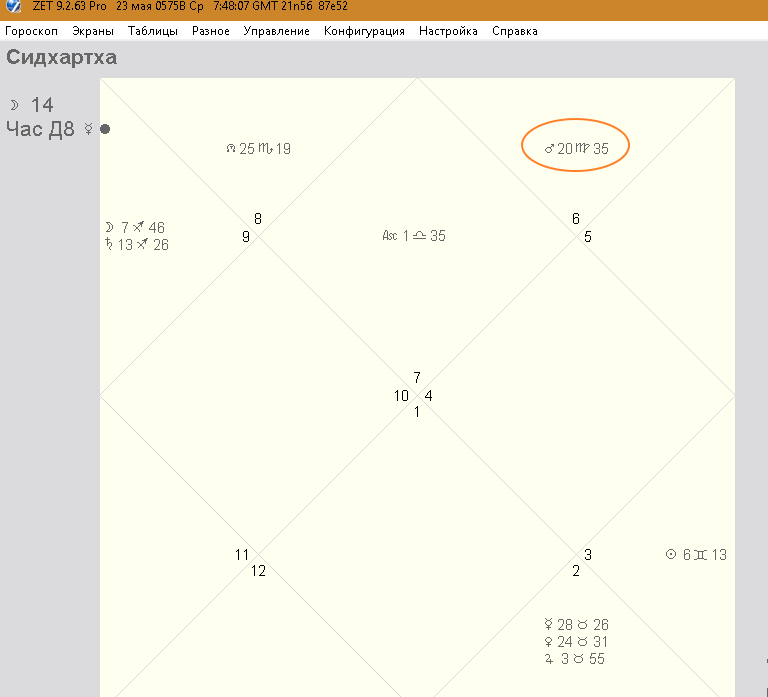Click the ZET application icon in title bar

point(14,6)
